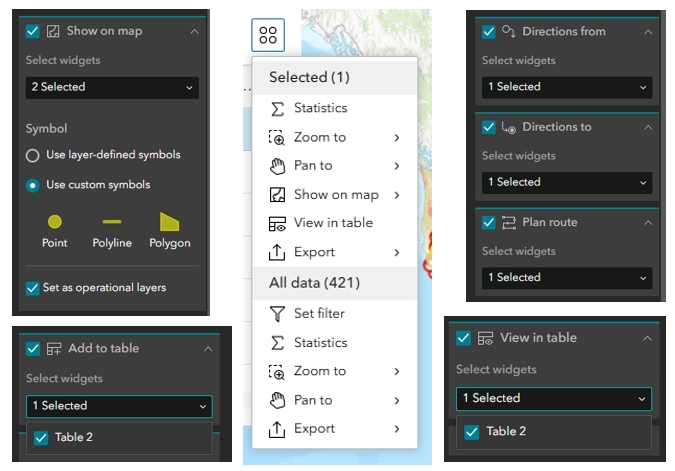Toggle Set as operational layers checkbox
Image resolution: width=675 pixels, height=471 pixels.
[x=32, y=288]
